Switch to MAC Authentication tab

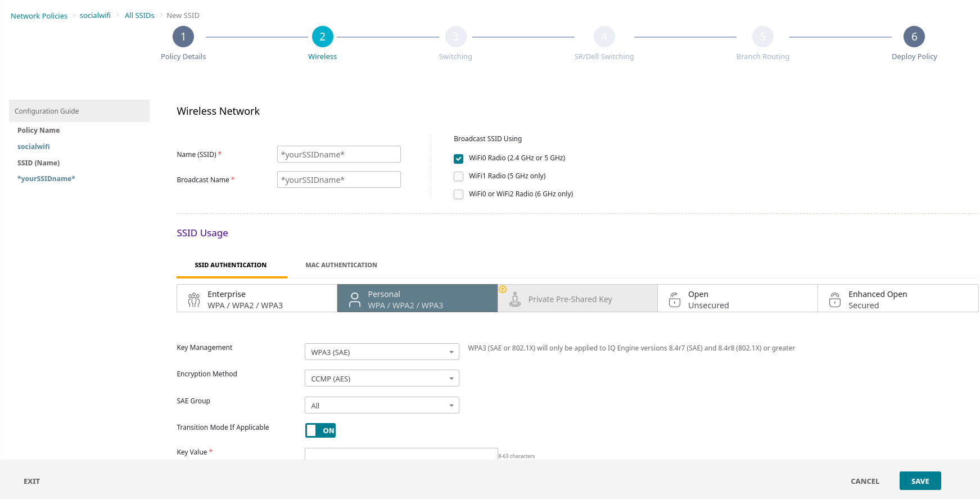(341, 265)
